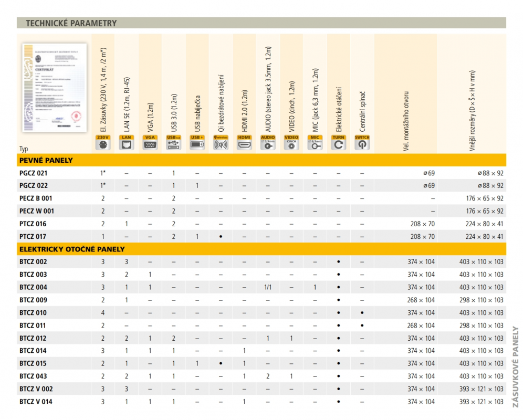Click the Qi dot in the BTCZ 015 row

[x=221, y=363]
